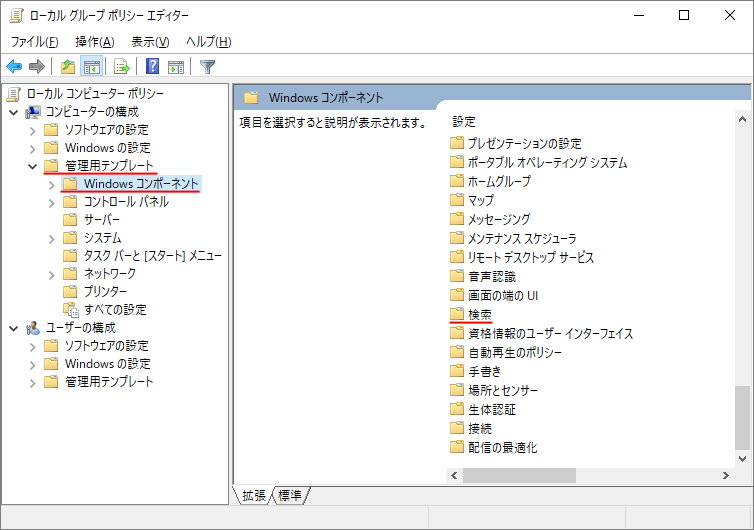Toggle the Show/Hide Action Pane icon
The width and height of the screenshot is (754, 530).
pyautogui.click(x=176, y=66)
